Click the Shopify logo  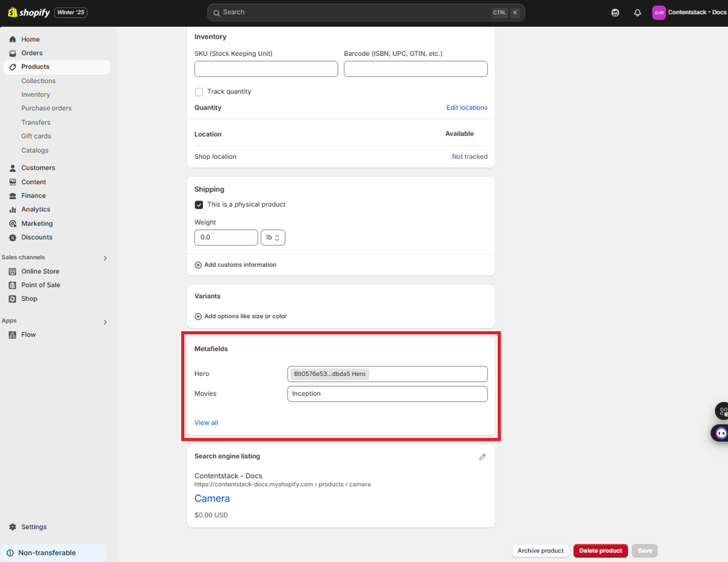coord(29,12)
